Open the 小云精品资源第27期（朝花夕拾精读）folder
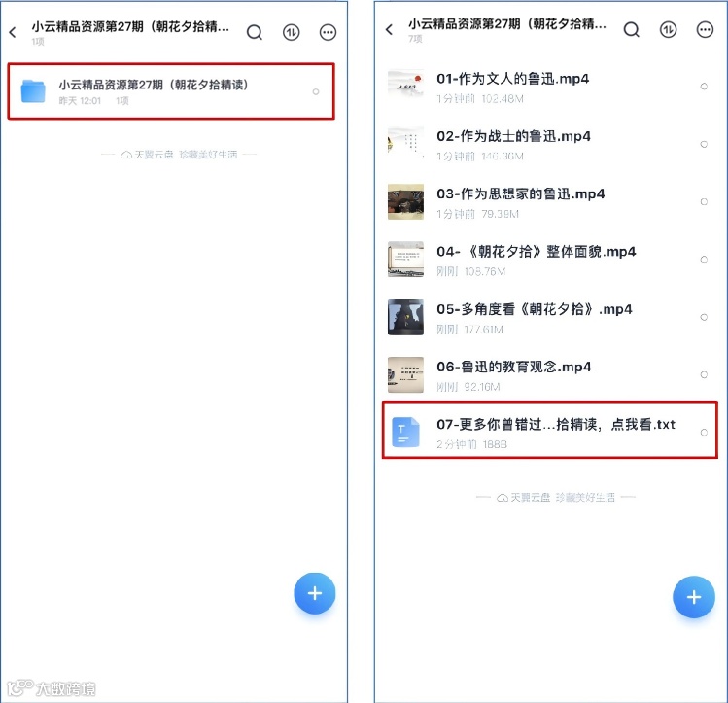Screen dimensions: 728x703 [171, 91]
